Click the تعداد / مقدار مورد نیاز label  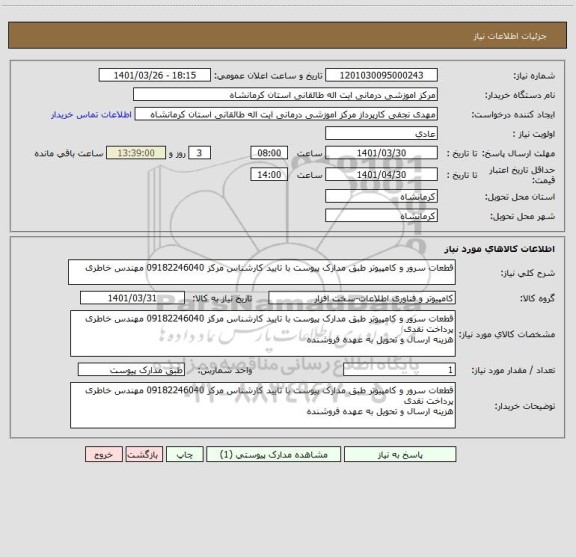pyautogui.click(x=513, y=370)
